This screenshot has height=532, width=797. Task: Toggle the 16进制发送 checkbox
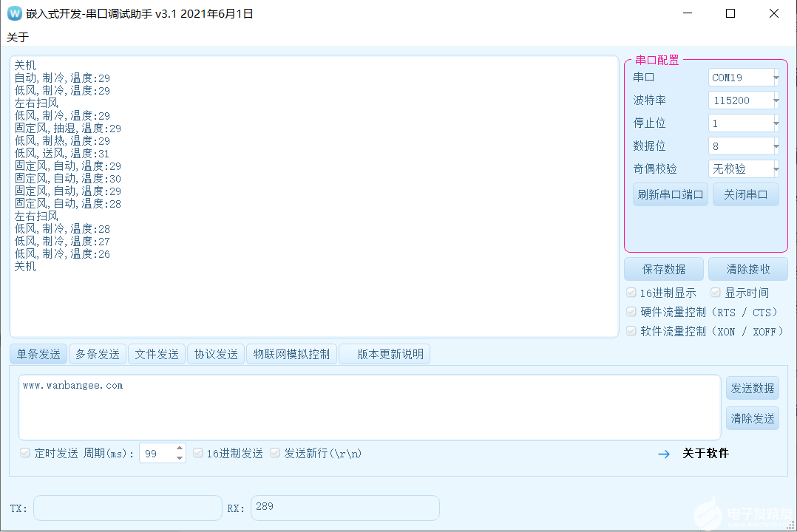point(198,453)
